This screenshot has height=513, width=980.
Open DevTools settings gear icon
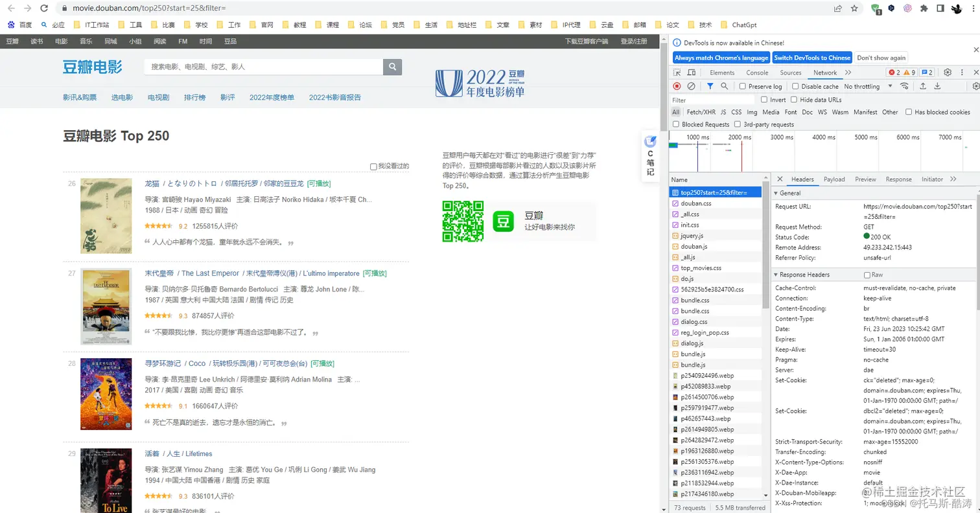(x=948, y=73)
